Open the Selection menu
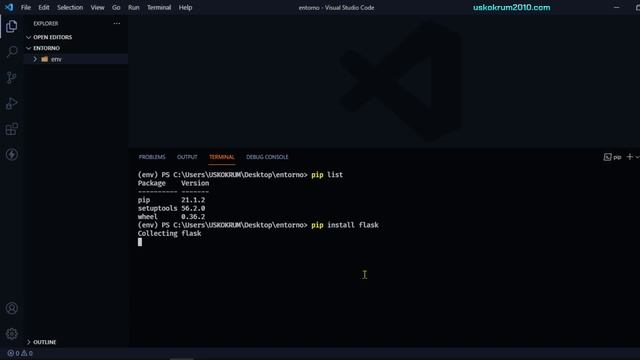 click(70, 7)
